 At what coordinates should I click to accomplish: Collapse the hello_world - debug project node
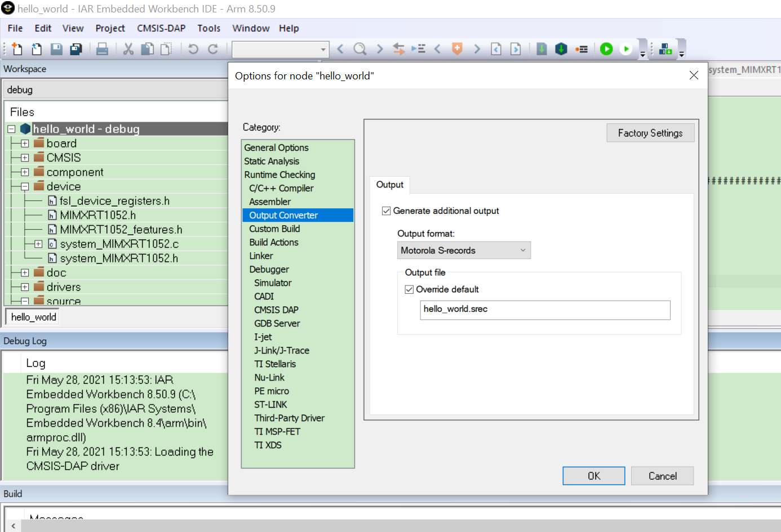click(x=11, y=129)
